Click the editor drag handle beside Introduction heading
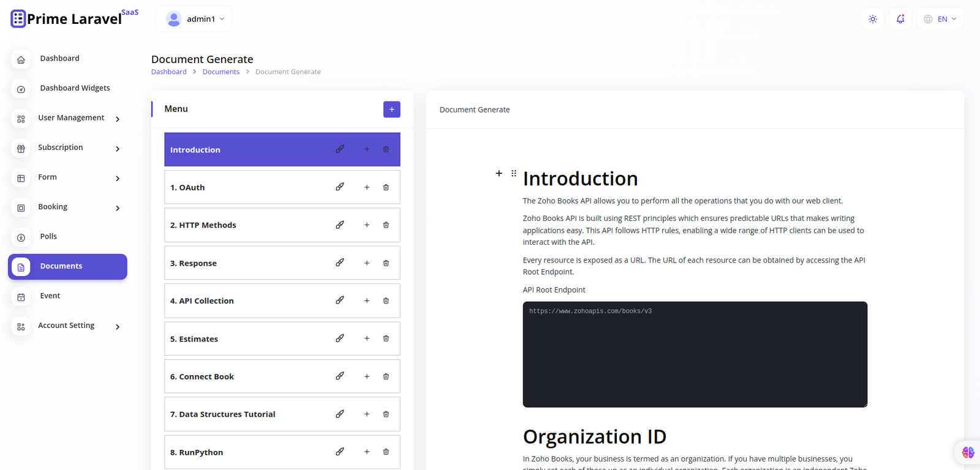Image resolution: width=980 pixels, height=470 pixels. [x=514, y=173]
